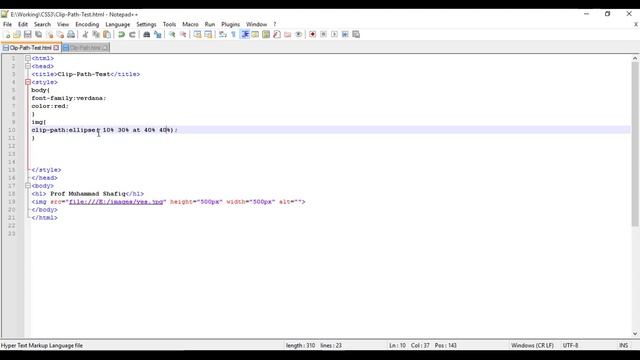Click 'Windows (CR LF)' in status bar
Screen dimensions: 640x360
point(532,345)
